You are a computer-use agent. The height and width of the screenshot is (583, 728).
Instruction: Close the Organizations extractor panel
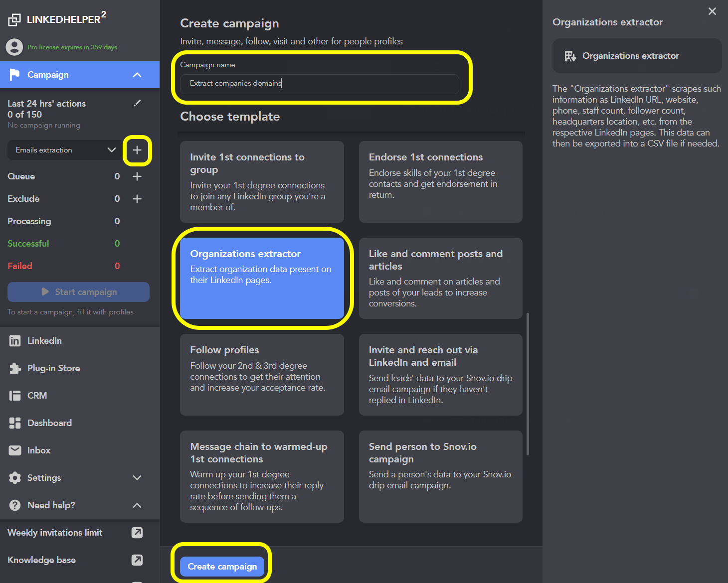pos(712,11)
